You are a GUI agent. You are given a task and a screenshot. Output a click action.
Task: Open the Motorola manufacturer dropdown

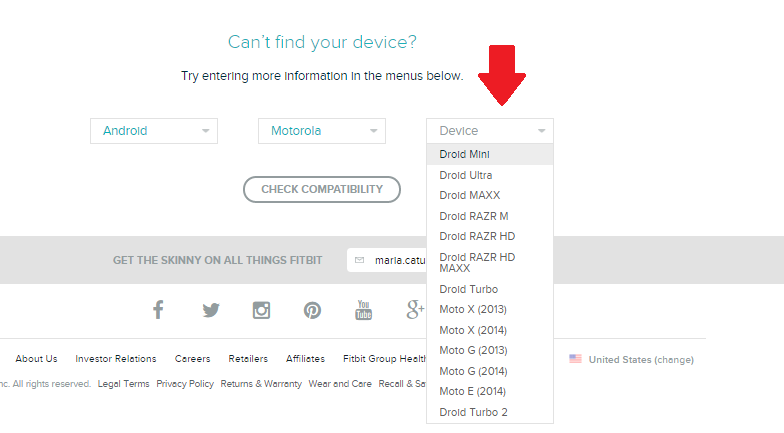tap(322, 131)
